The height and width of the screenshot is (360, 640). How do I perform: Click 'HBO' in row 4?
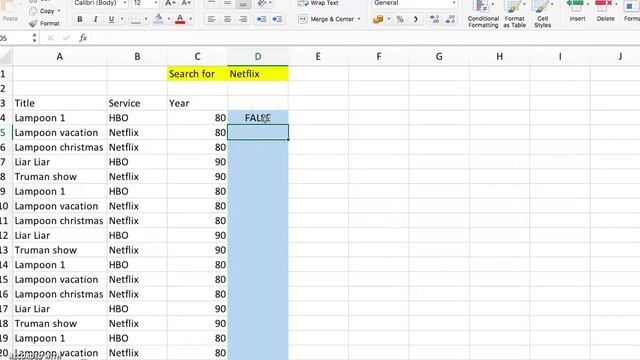pyautogui.click(x=137, y=118)
